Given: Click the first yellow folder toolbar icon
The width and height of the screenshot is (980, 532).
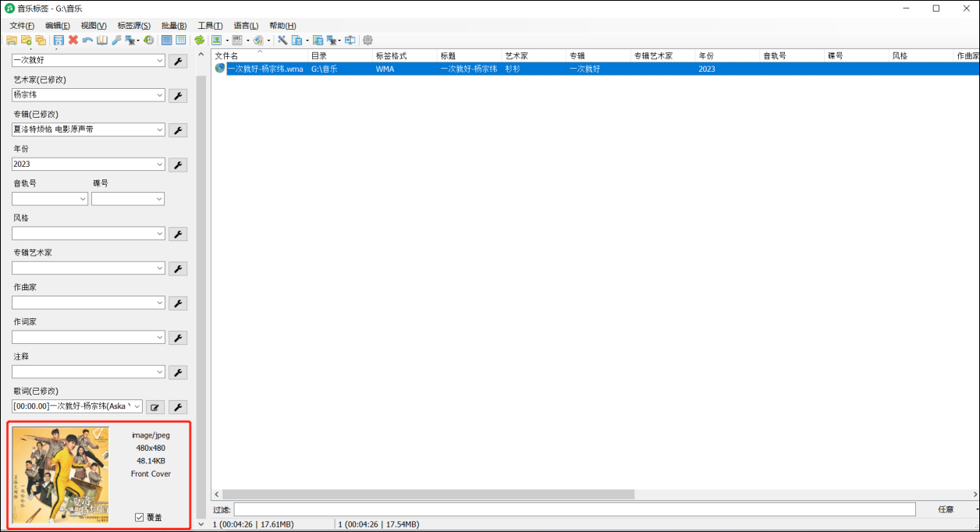Looking at the screenshot, I should (x=12, y=40).
